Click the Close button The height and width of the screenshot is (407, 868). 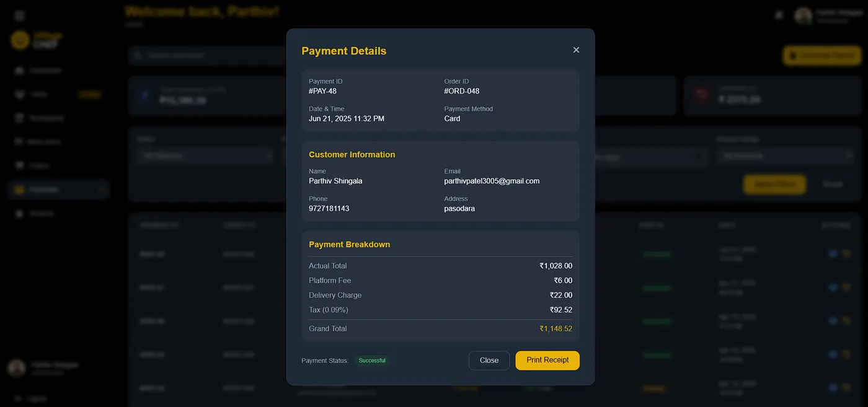pos(489,361)
